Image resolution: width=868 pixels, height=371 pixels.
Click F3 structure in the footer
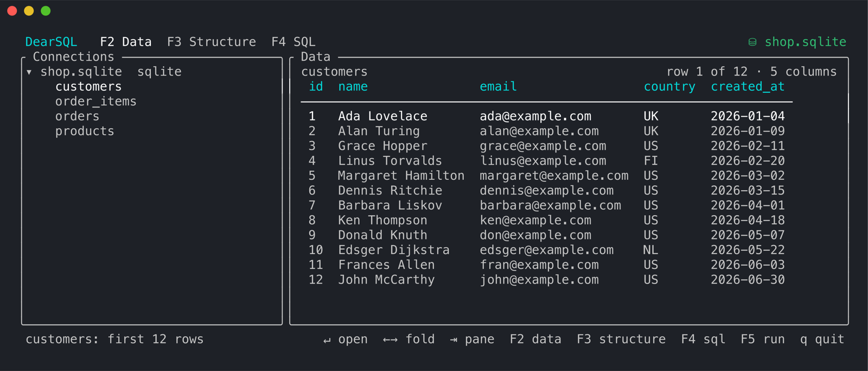pos(621,339)
